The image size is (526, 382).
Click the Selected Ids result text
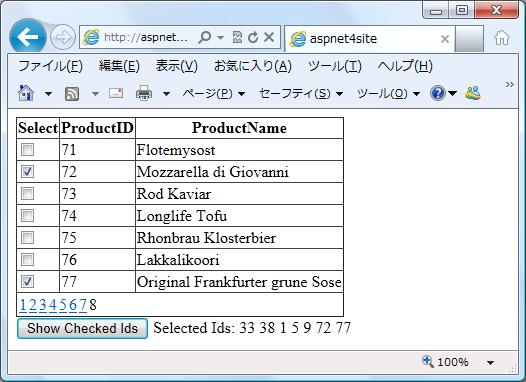[x=252, y=328]
